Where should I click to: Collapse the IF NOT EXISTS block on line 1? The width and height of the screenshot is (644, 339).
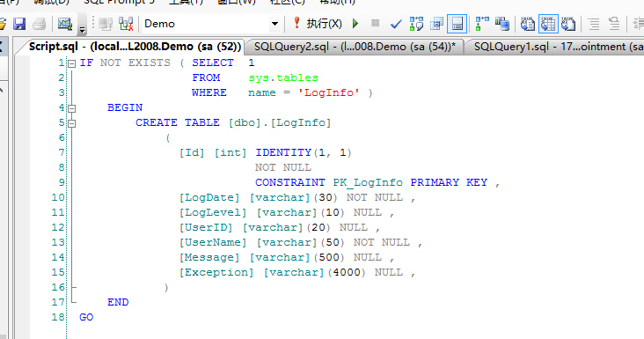(71, 63)
